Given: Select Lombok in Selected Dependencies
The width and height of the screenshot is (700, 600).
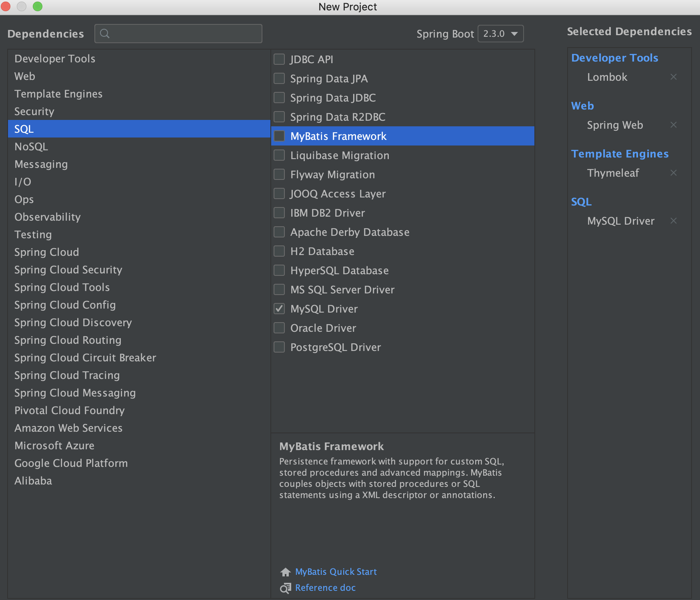Looking at the screenshot, I should click(607, 77).
